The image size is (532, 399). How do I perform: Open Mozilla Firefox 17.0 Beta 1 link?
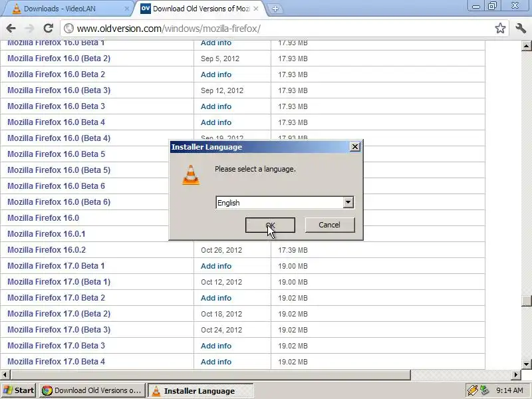click(x=56, y=265)
